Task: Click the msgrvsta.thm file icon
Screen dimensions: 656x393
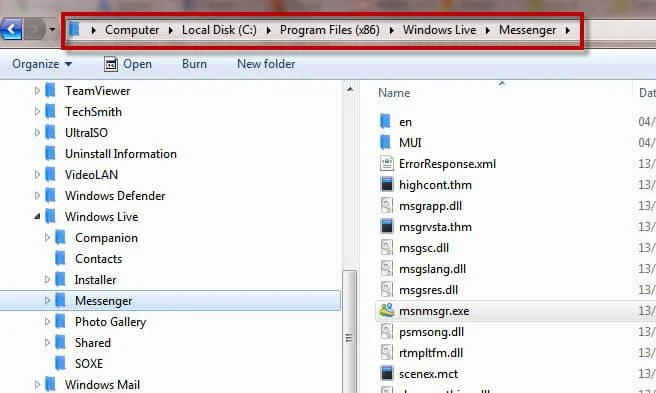Action: click(387, 226)
